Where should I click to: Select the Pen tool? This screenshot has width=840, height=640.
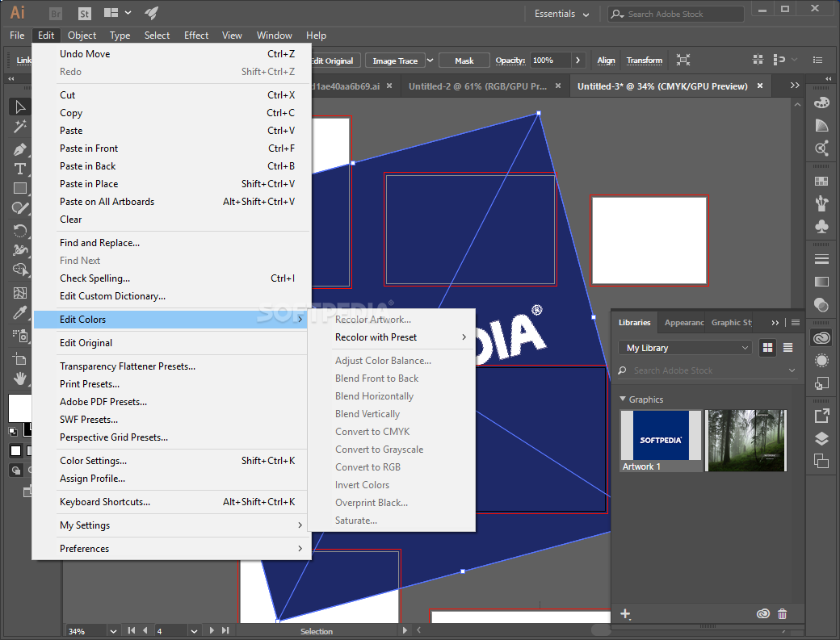pyautogui.click(x=20, y=149)
